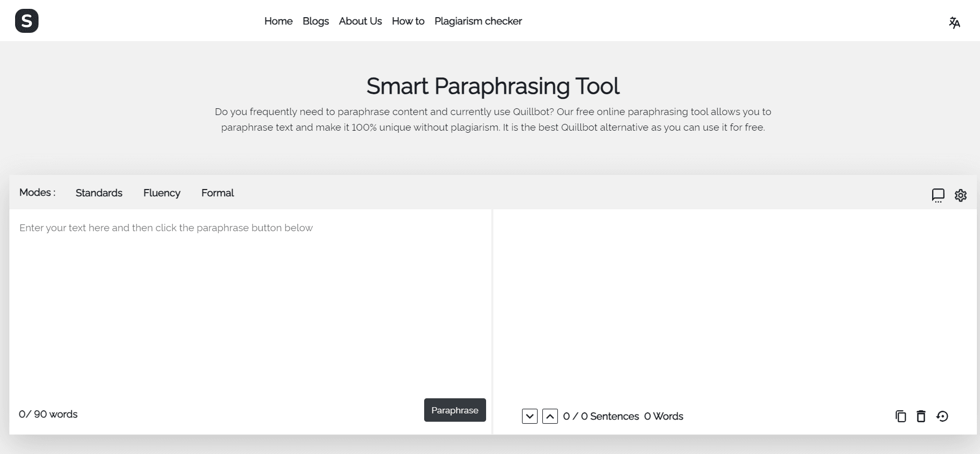Open the Plagiarism checker link
The height and width of the screenshot is (454, 980).
click(478, 21)
